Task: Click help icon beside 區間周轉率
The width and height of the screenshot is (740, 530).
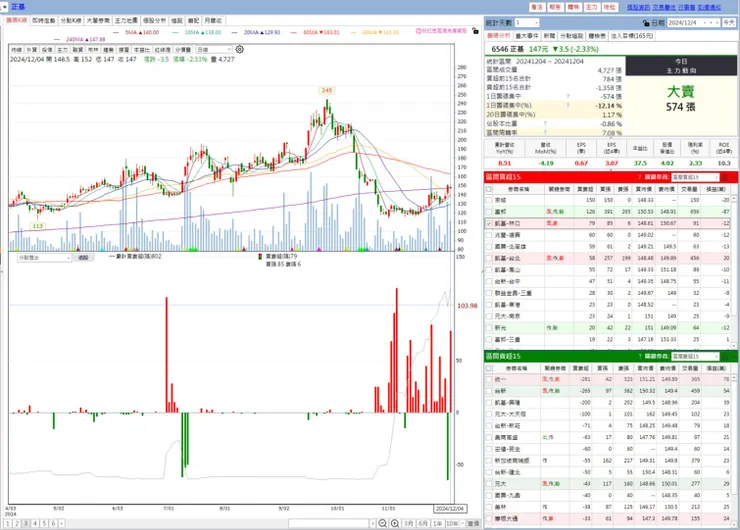Action: (x=545, y=133)
